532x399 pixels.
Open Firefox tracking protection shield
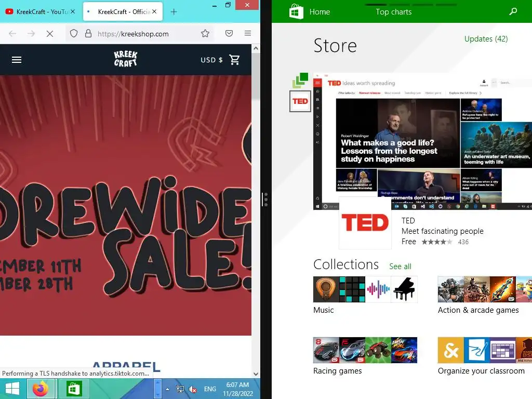coord(74,33)
